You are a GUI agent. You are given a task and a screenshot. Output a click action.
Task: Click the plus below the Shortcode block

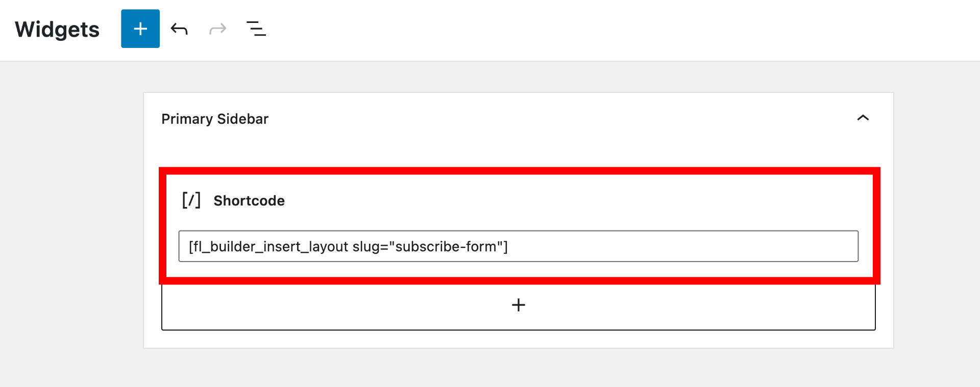[x=518, y=305]
